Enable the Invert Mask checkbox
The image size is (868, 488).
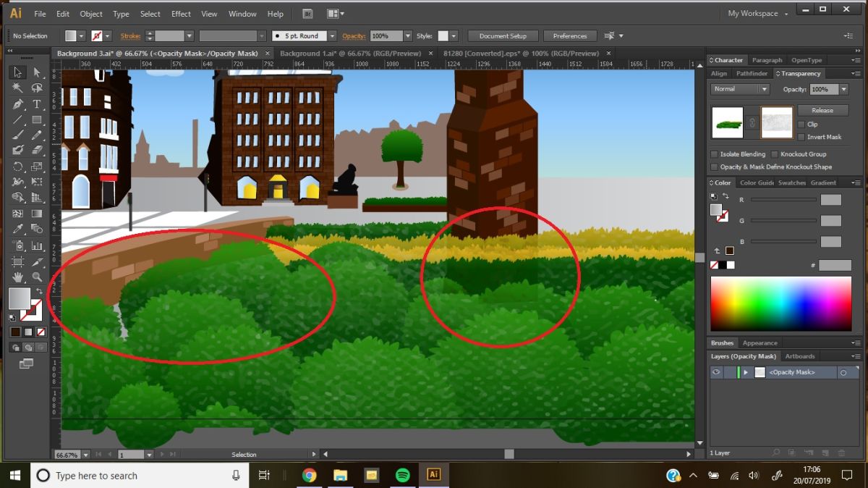pos(801,137)
